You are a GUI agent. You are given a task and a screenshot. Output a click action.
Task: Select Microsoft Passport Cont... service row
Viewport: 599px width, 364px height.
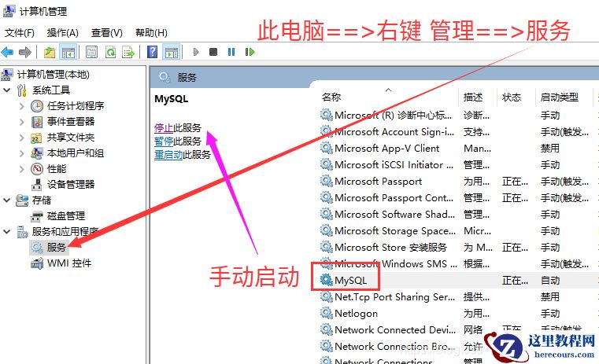tap(458, 197)
